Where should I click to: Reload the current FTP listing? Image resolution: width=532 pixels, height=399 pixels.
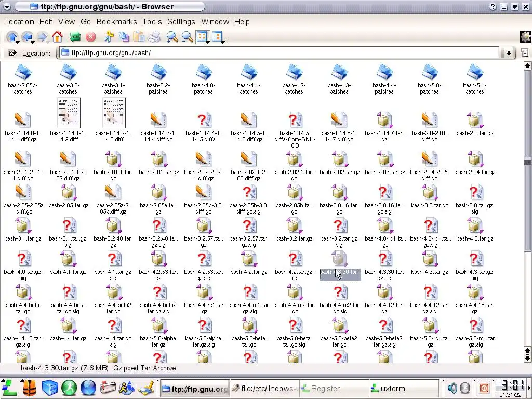tap(75, 37)
